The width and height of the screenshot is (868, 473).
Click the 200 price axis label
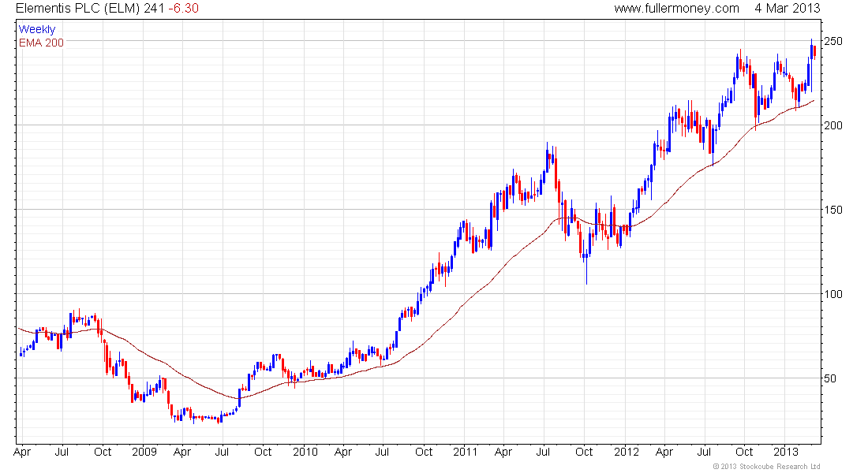(x=833, y=125)
